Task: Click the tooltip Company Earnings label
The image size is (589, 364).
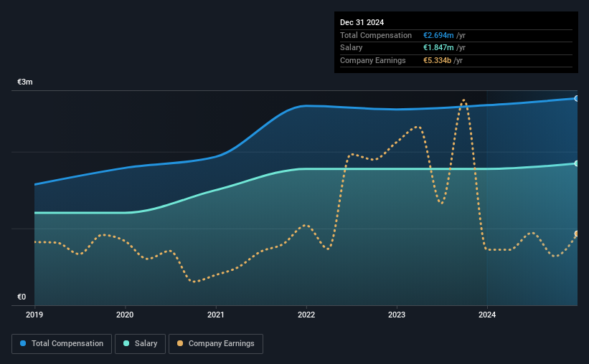Action: click(372, 60)
